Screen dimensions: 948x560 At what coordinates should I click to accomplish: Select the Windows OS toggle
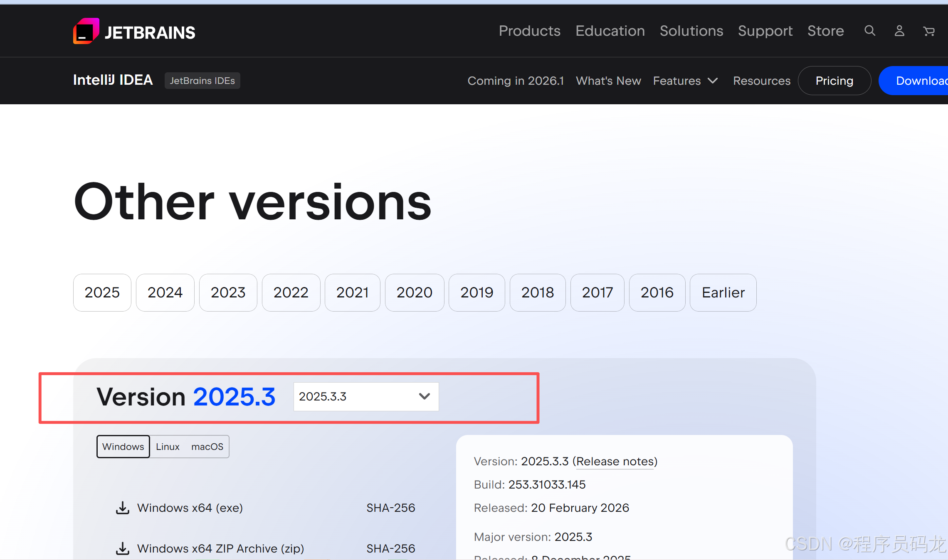pos(123,447)
